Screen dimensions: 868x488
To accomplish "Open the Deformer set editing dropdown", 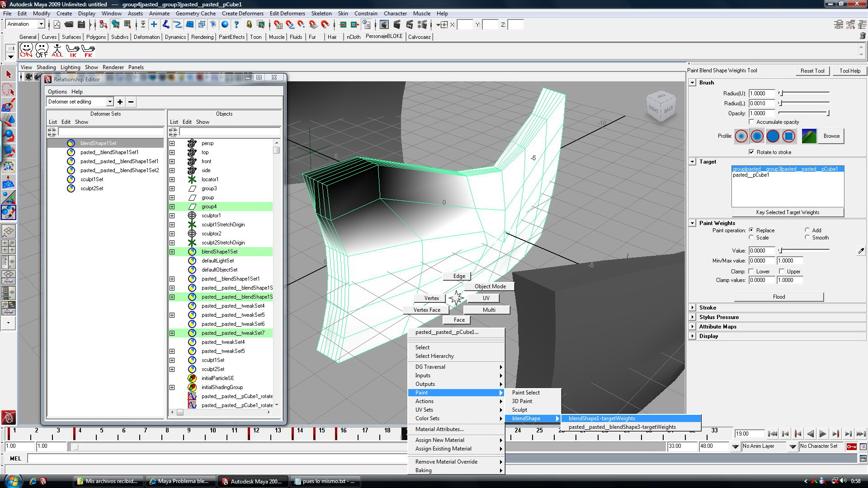I will point(110,102).
